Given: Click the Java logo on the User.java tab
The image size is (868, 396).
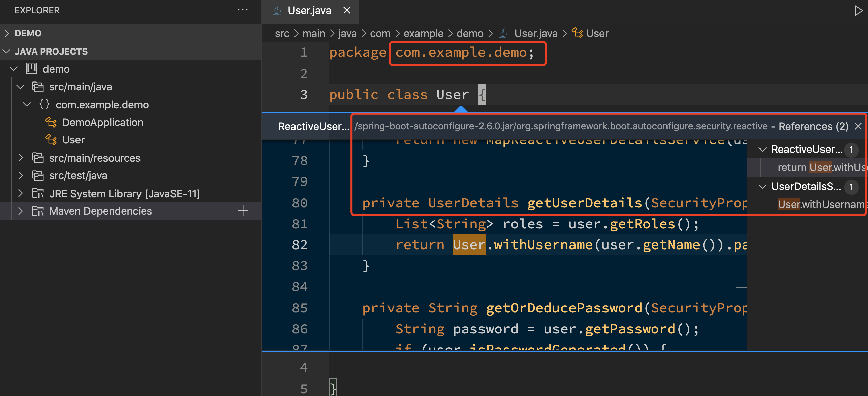Looking at the screenshot, I should point(277,10).
